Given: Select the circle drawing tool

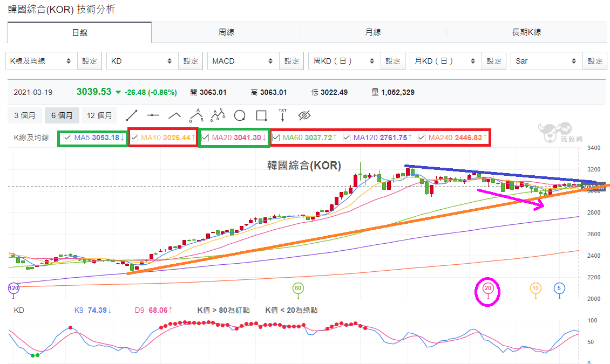Looking at the screenshot, I should coord(240,116).
